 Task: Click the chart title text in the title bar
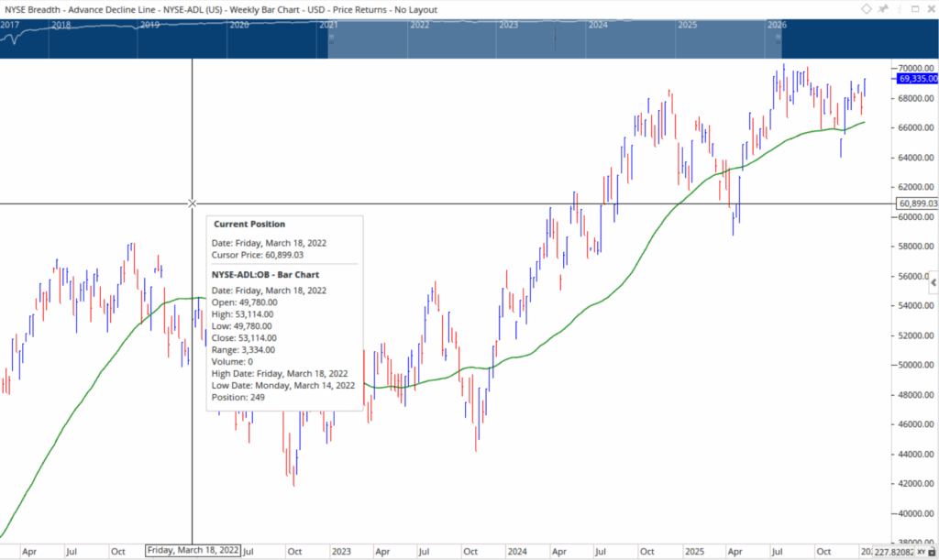click(x=220, y=9)
